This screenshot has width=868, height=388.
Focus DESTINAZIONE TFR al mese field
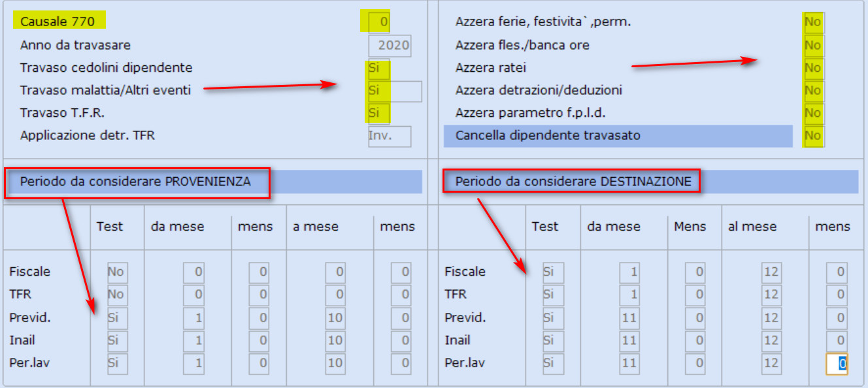pyautogui.click(x=771, y=295)
